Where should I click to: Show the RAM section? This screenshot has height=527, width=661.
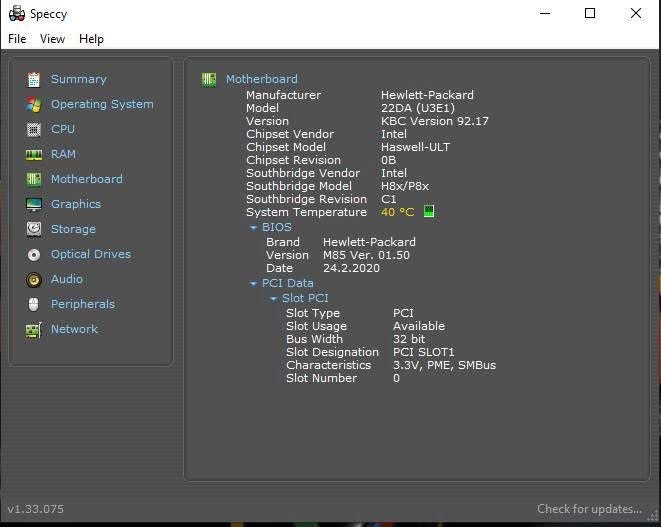coord(63,154)
